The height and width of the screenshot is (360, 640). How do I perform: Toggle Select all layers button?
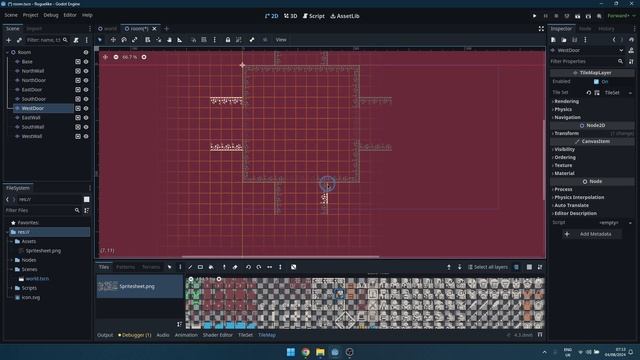click(x=488, y=267)
